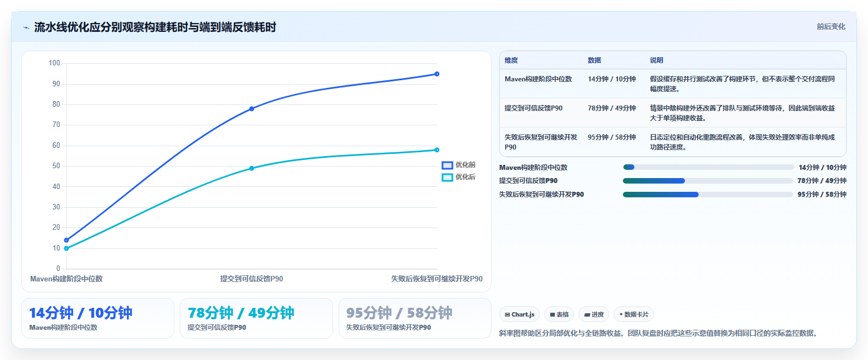868x360 pixels.
Task: Click the 提交到可信反馈P90 progress bar
Action: click(x=708, y=181)
